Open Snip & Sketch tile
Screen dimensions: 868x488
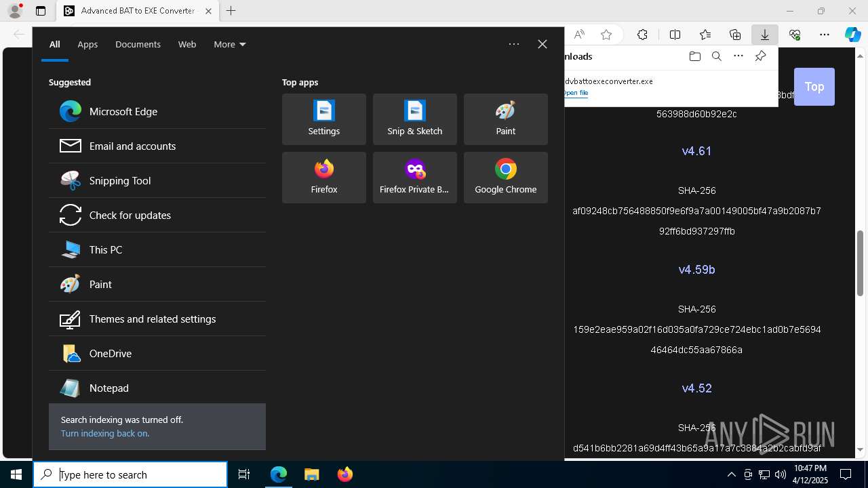pos(415,119)
